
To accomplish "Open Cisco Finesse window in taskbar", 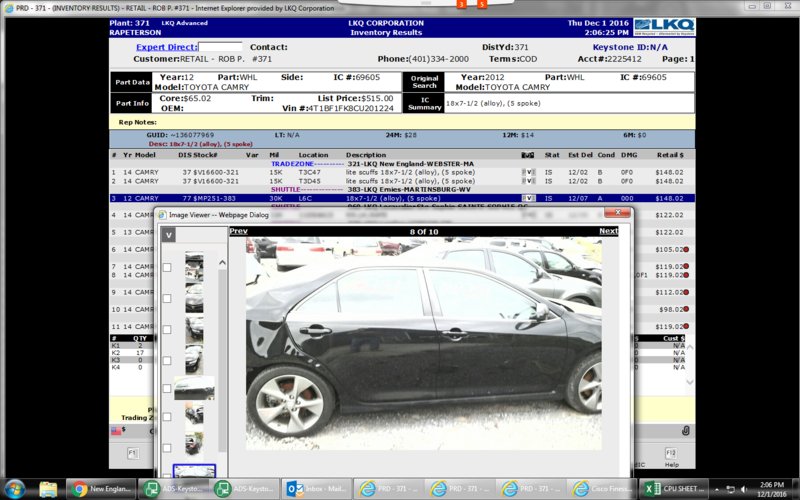I will 602,489.
